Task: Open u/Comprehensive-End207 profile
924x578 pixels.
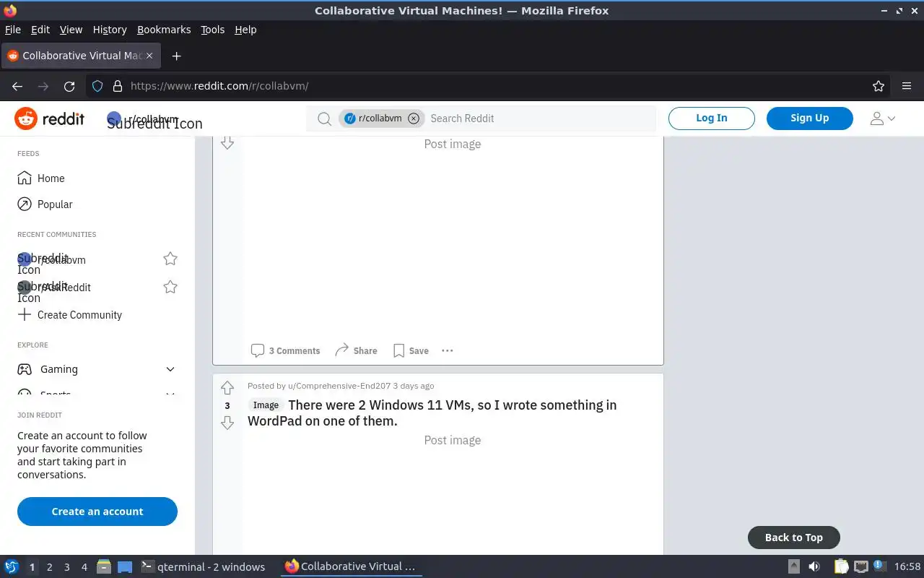Action: [339, 386]
